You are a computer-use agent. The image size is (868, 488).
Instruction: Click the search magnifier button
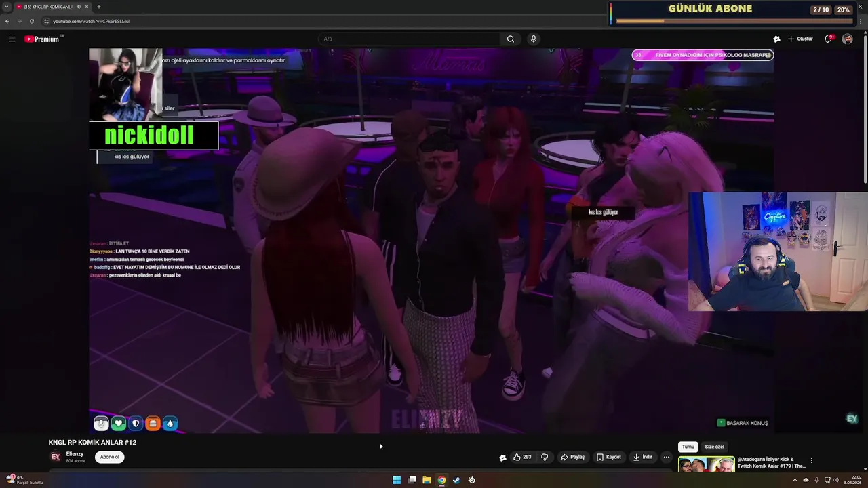[x=510, y=39]
